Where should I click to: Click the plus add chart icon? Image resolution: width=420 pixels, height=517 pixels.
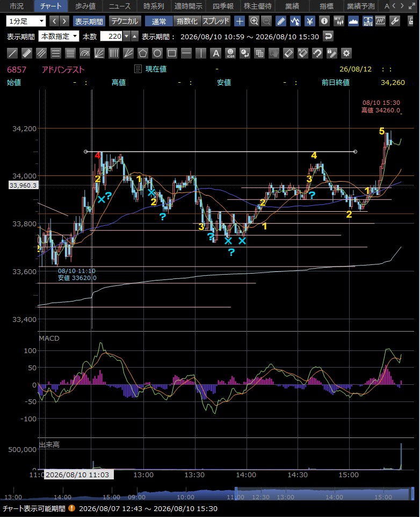pyautogui.click(x=240, y=21)
